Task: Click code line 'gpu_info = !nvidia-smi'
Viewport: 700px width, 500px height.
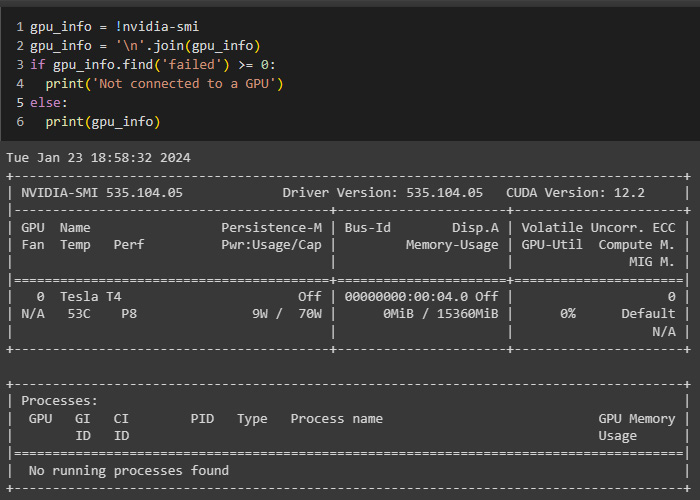Action: click(x=114, y=27)
